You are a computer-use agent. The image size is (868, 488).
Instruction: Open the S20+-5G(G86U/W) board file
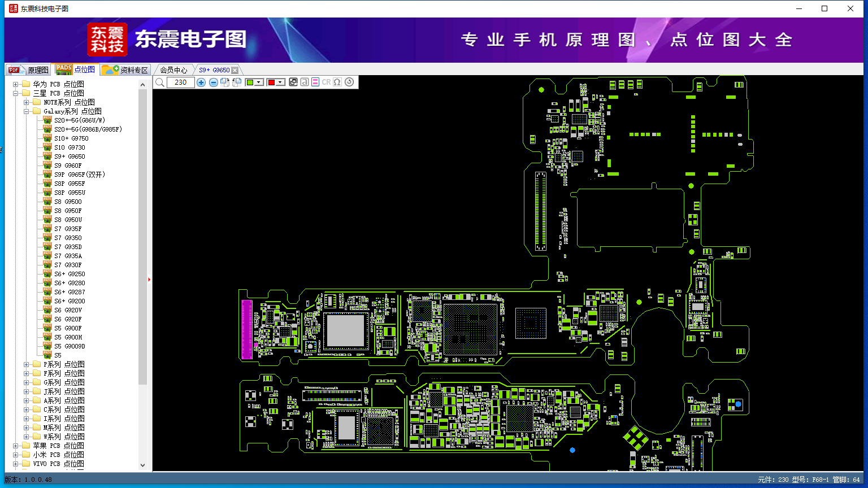tap(80, 120)
